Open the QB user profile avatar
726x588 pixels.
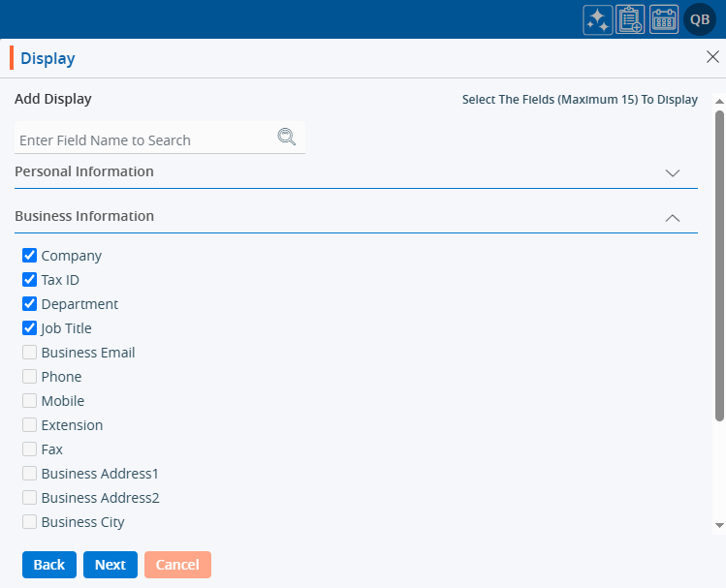point(699,20)
